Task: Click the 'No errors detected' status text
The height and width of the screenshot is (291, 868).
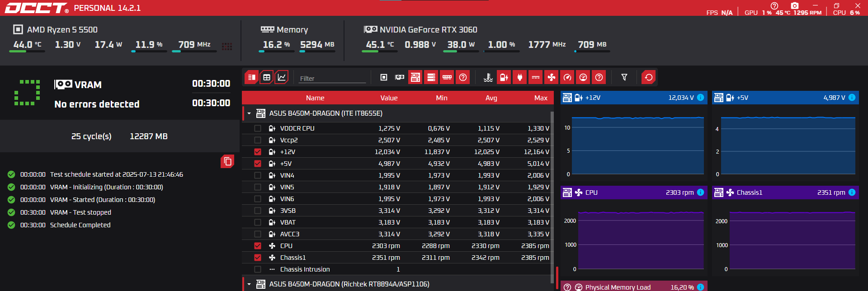Action: (x=97, y=104)
